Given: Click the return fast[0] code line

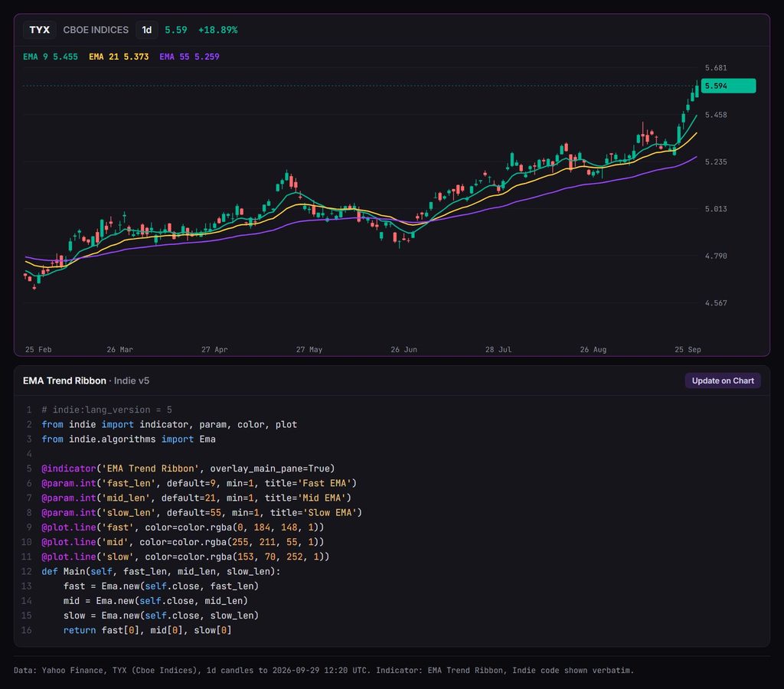Looking at the screenshot, I should click(x=148, y=630).
